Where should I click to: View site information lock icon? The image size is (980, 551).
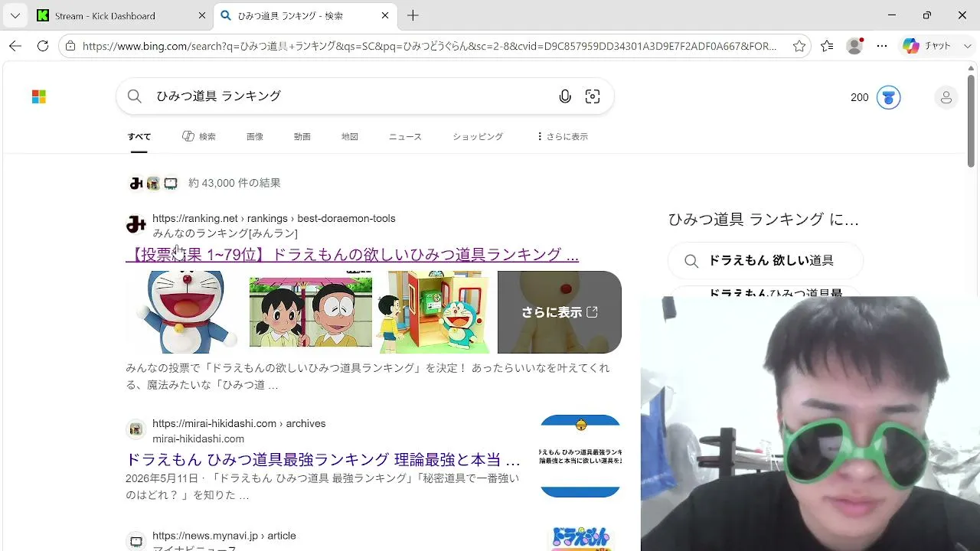tap(70, 46)
